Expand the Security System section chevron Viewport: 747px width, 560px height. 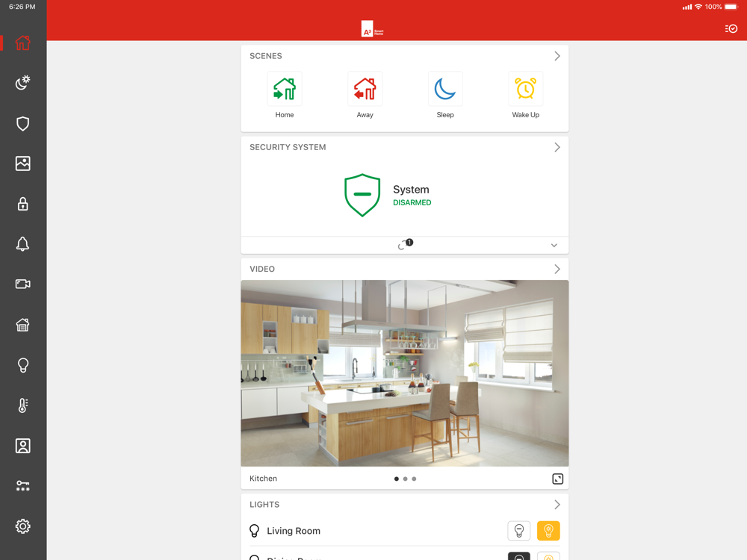click(557, 148)
